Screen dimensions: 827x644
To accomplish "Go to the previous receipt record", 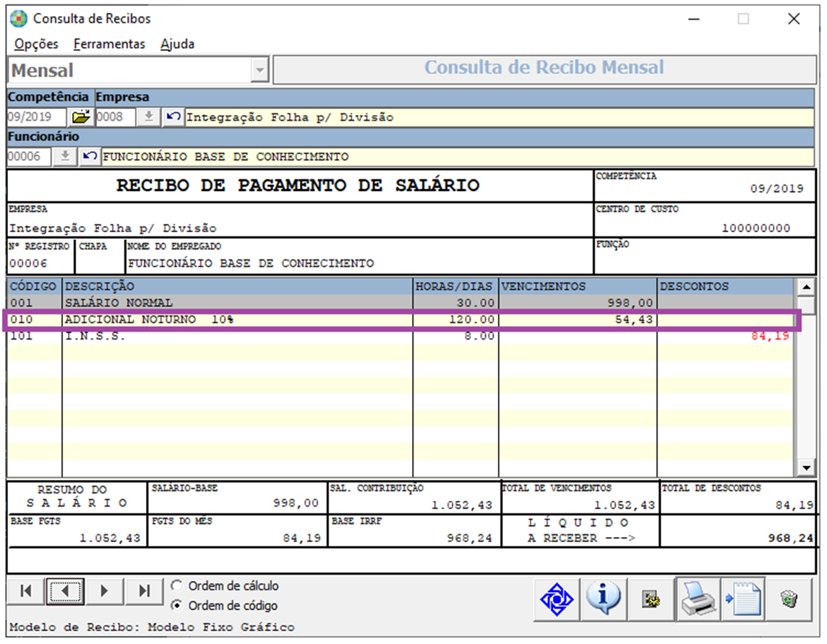I will (65, 591).
